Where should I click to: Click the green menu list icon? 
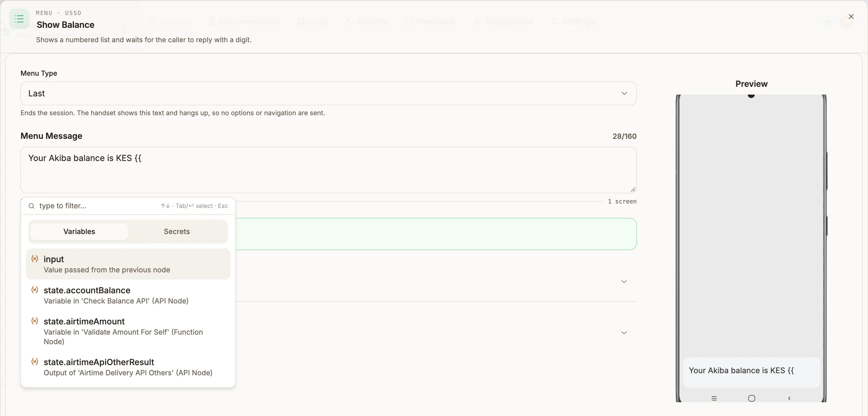19,19
